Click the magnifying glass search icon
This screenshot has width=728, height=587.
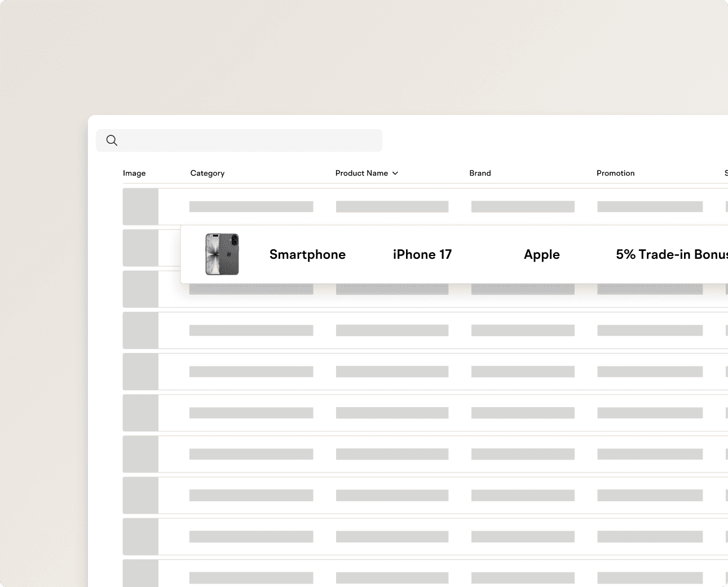pyautogui.click(x=112, y=140)
